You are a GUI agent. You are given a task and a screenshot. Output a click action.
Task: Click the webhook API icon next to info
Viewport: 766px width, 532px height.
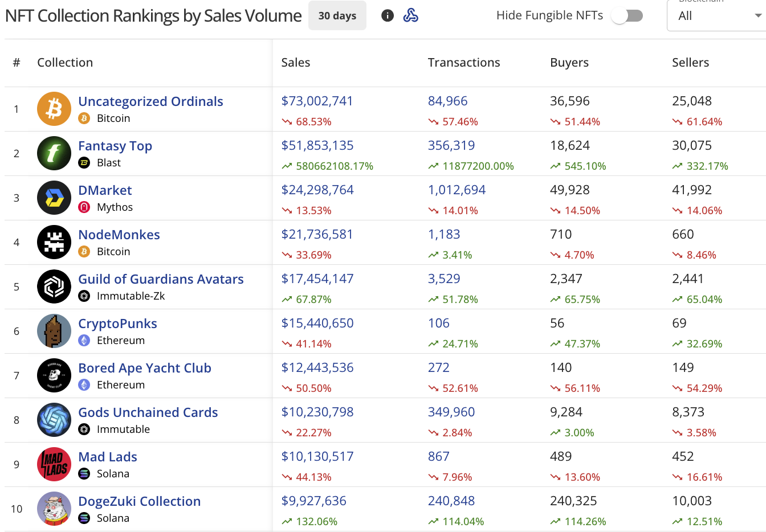click(x=410, y=16)
